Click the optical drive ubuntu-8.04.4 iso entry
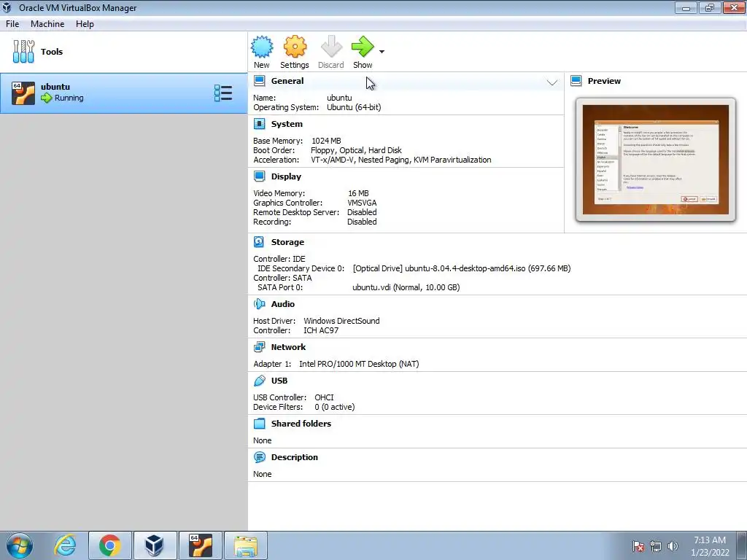Image resolution: width=747 pixels, height=560 pixels. 462,268
